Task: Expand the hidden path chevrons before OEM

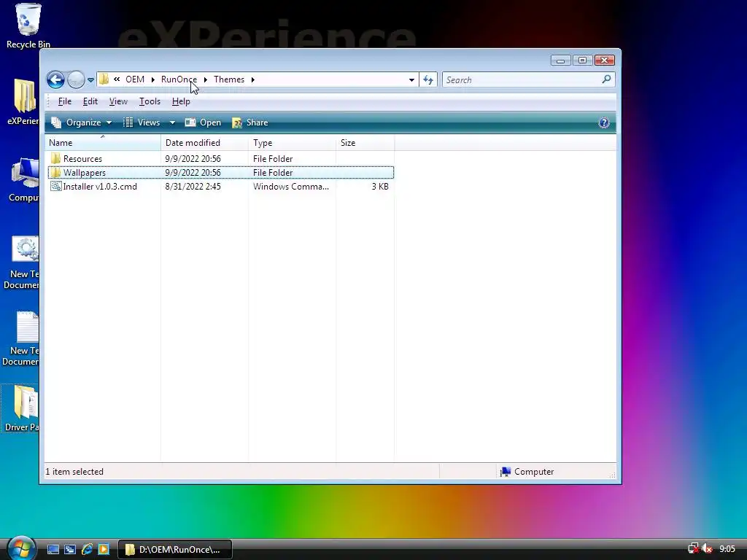Action: [117, 79]
